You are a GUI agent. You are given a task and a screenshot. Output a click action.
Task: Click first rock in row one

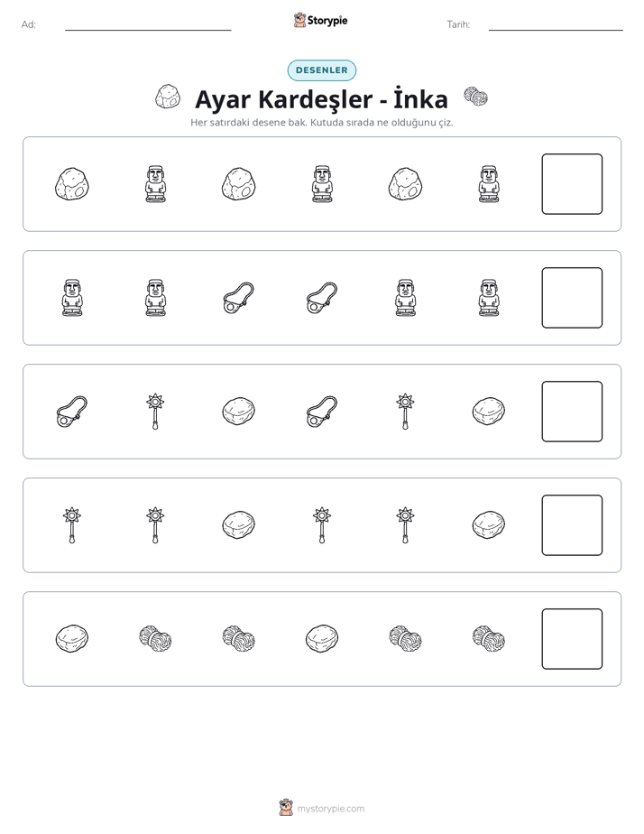pyautogui.click(x=72, y=184)
